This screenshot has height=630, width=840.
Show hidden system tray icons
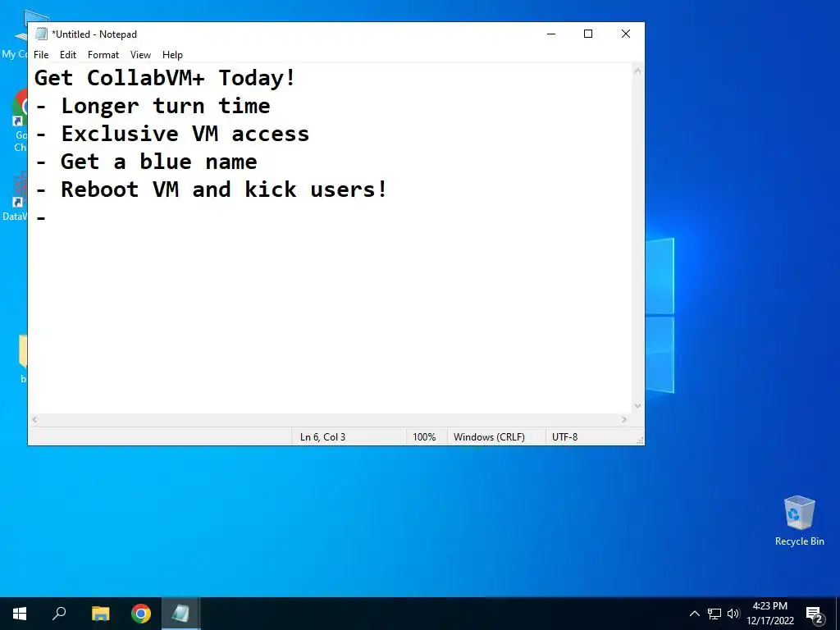694,614
